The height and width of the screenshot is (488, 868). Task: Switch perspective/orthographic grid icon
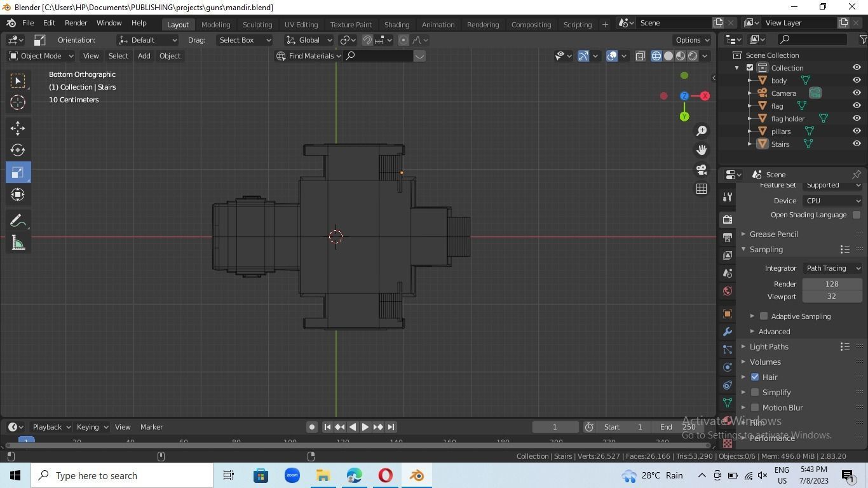(702, 189)
